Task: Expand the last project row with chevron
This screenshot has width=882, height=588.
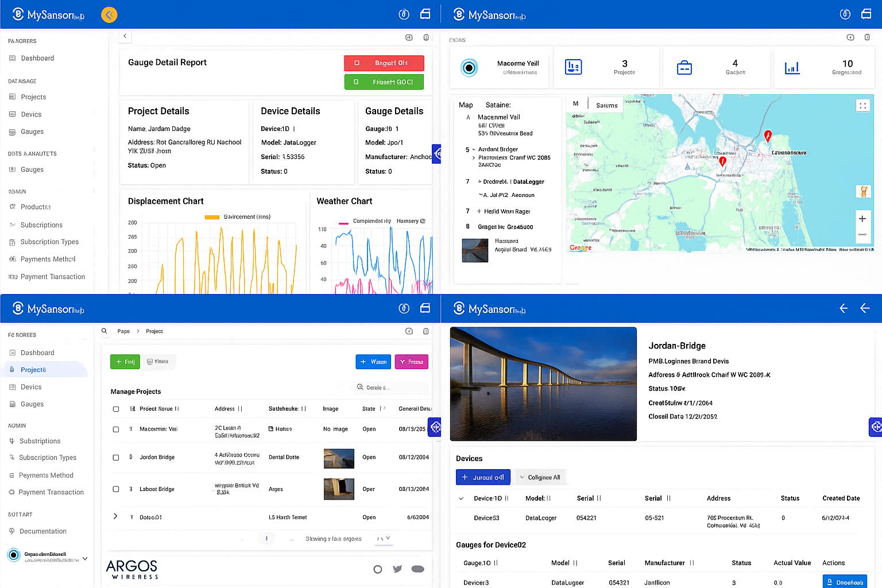Action: tap(115, 517)
